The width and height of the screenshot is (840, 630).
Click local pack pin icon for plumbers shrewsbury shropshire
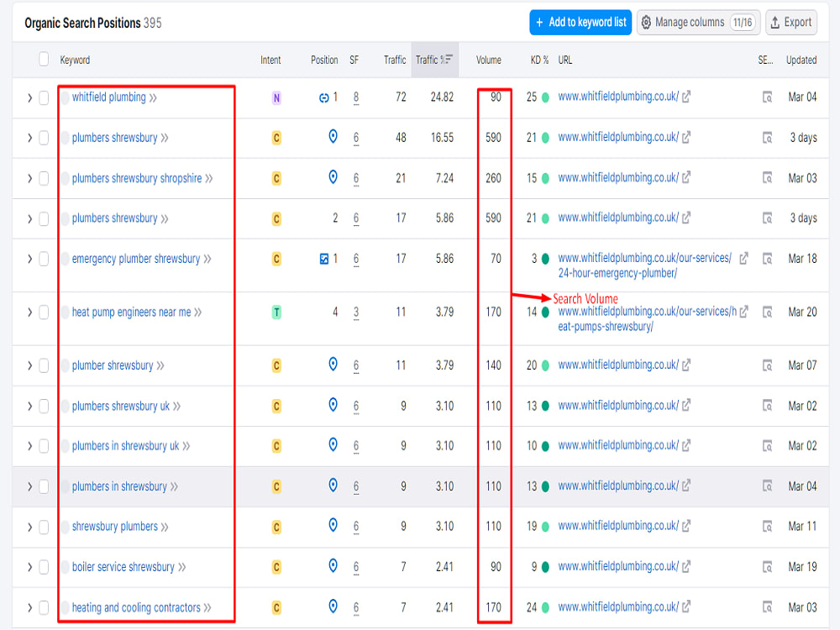pyautogui.click(x=333, y=176)
